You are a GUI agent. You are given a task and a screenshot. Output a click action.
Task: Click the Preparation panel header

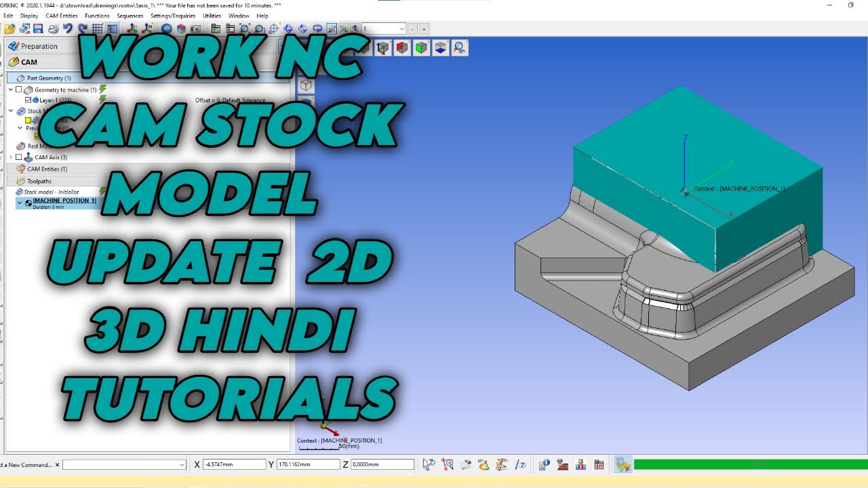[x=148, y=46]
